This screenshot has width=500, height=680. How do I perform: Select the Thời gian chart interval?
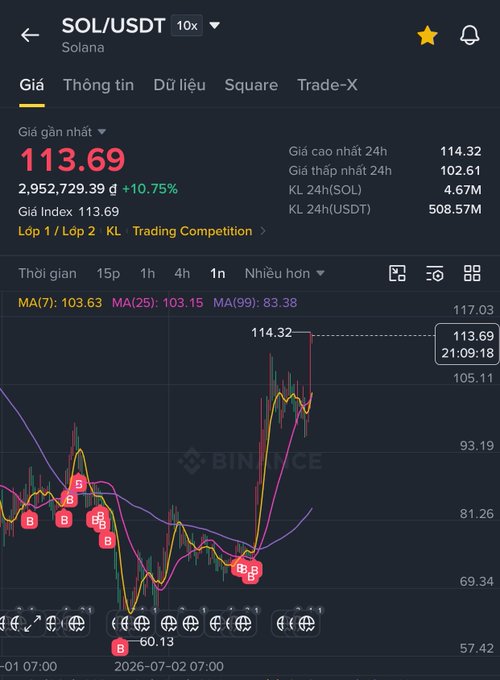(x=47, y=274)
